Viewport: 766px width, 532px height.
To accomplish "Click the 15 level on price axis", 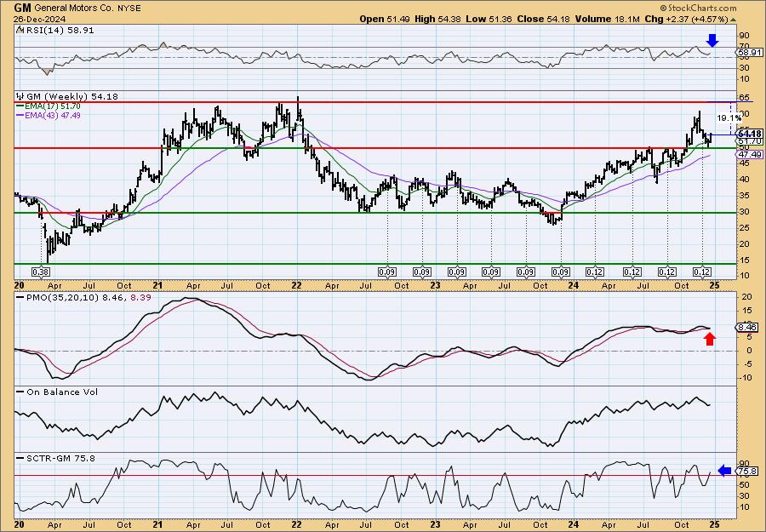I will 743,260.
